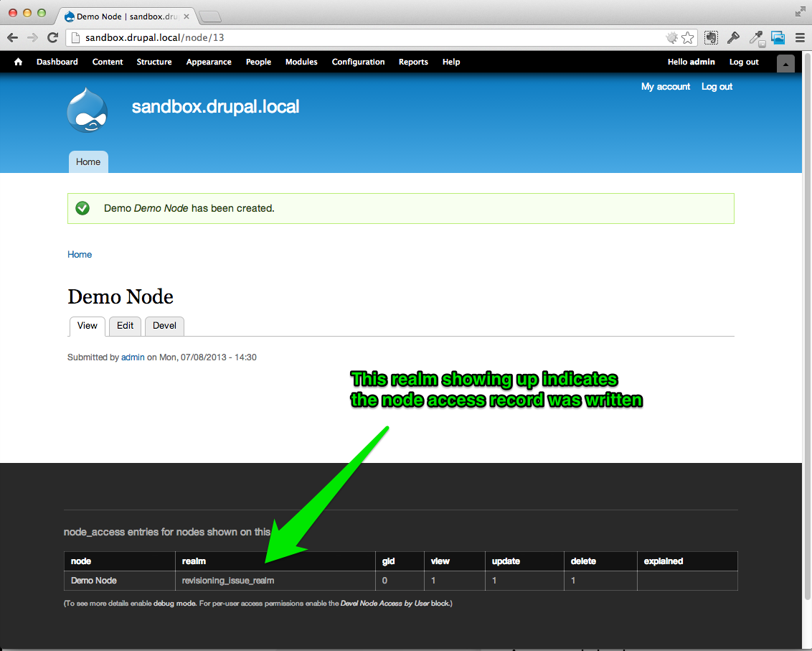This screenshot has width=812, height=651.
Task: Click the Drupal home icon in admin toolbar
Action: click(x=18, y=62)
